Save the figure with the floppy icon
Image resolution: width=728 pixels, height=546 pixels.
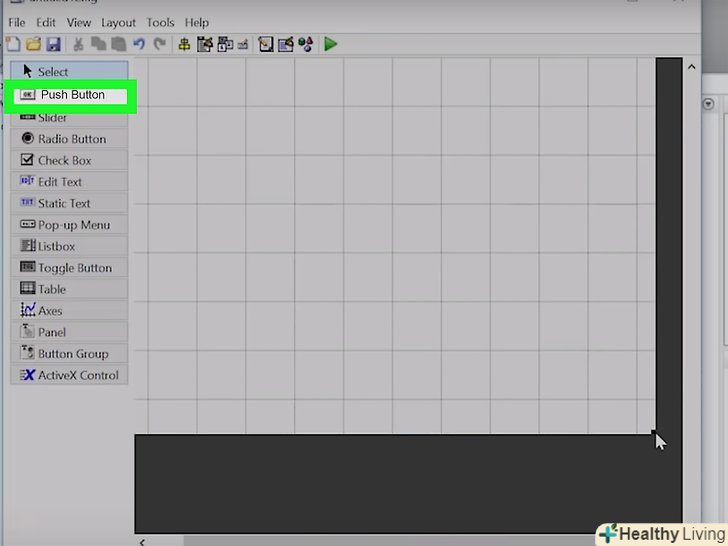click(x=54, y=44)
